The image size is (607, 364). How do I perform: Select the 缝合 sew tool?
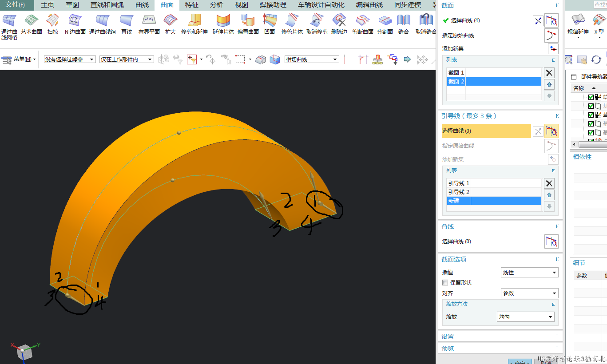coord(404,24)
